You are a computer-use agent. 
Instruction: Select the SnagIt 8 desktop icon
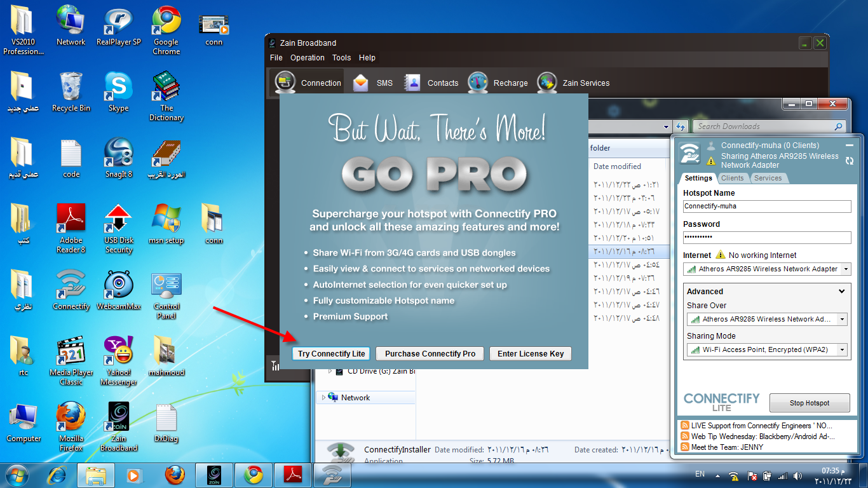click(x=119, y=159)
